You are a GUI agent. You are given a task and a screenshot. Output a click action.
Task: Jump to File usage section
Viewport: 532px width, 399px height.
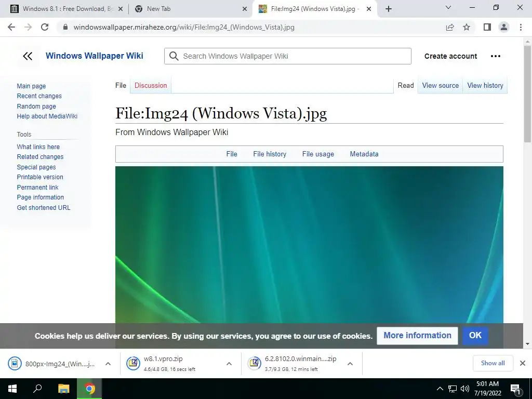(318, 154)
